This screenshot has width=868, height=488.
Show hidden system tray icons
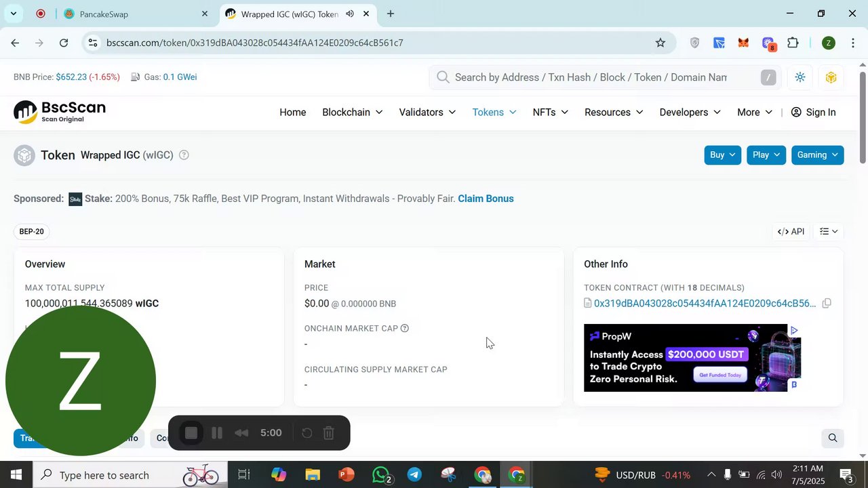[x=711, y=474]
